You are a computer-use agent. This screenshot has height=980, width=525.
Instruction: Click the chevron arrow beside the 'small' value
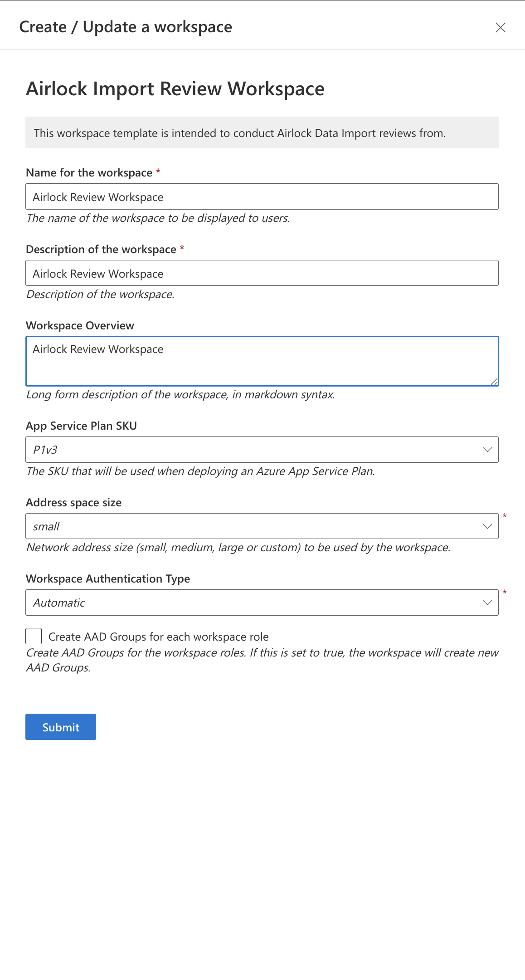pos(487,526)
